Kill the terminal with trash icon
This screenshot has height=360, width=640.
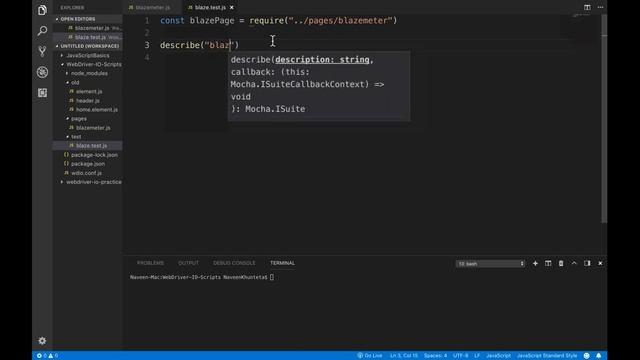(561, 264)
